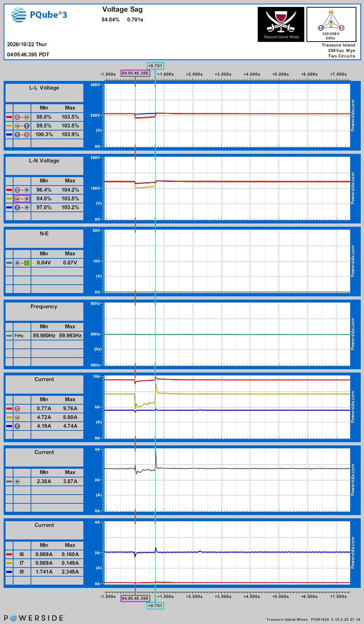The image size is (364, 624).
Task: Select the L1–N channel icon
Action: (22, 190)
